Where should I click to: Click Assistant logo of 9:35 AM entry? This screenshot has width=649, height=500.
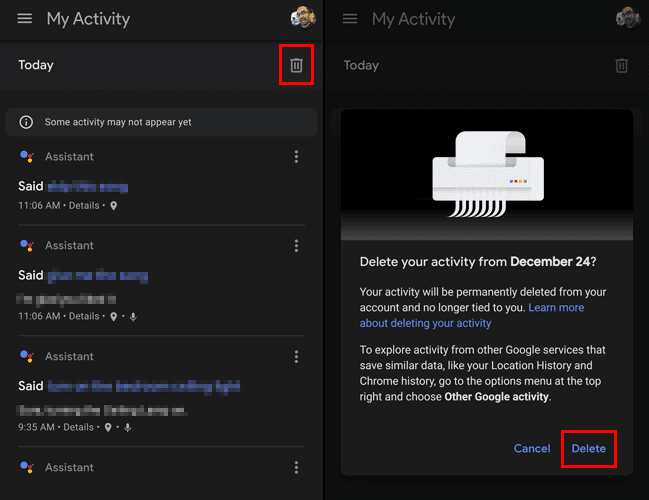pyautogui.click(x=27, y=356)
